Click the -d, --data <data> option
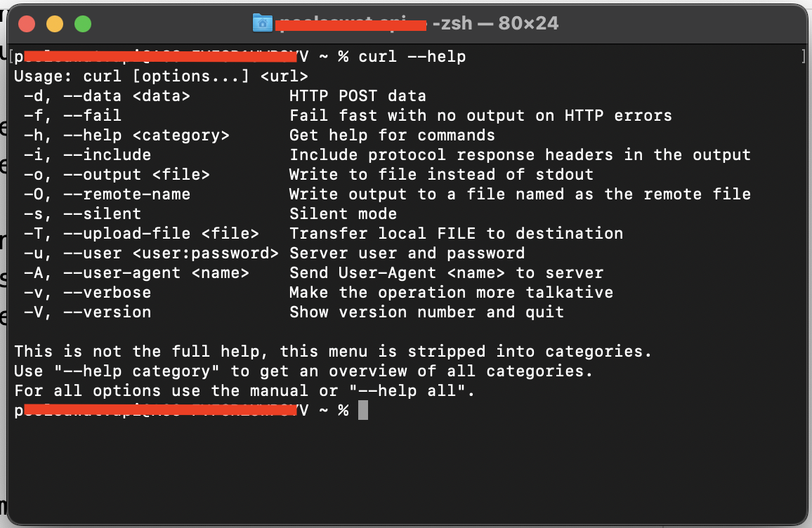 point(107,96)
